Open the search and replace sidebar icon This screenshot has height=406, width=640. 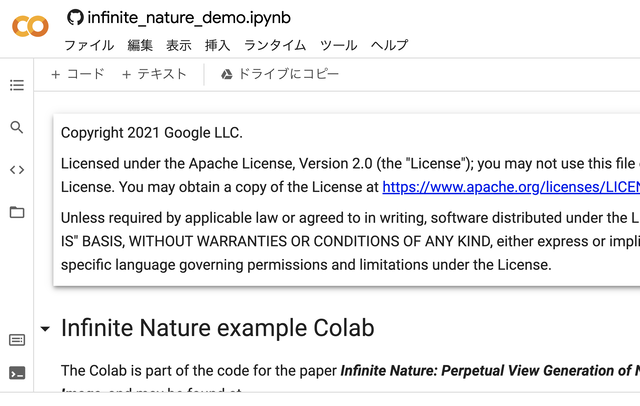(17, 127)
